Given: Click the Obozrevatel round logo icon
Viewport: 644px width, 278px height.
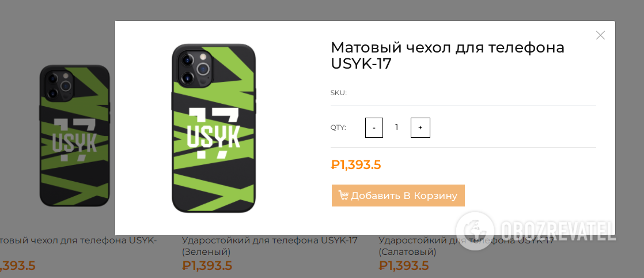Looking at the screenshot, I should (475, 231).
